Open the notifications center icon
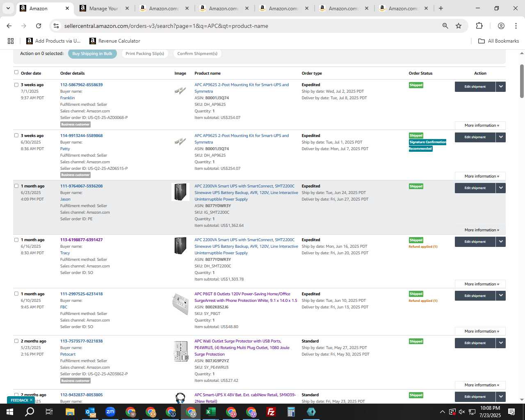 pos(511,412)
